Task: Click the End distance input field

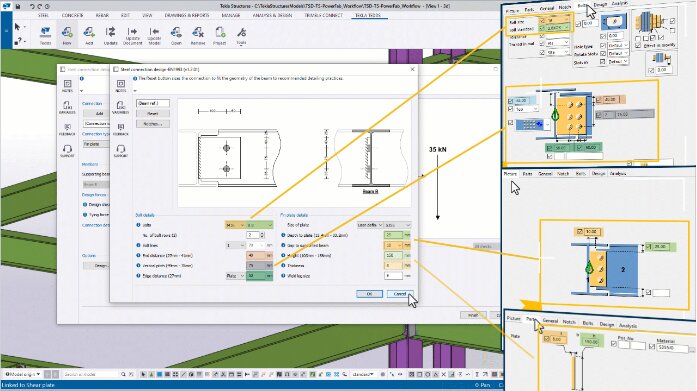Action: click(x=256, y=255)
